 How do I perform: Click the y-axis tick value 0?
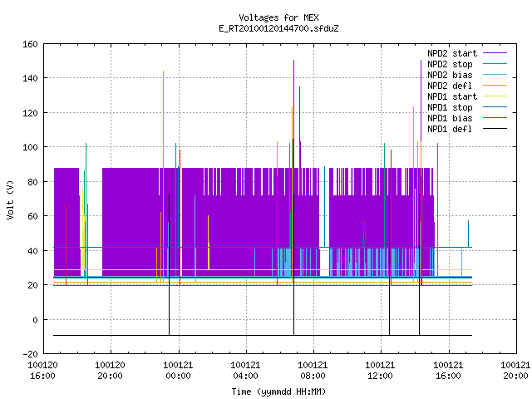point(35,319)
